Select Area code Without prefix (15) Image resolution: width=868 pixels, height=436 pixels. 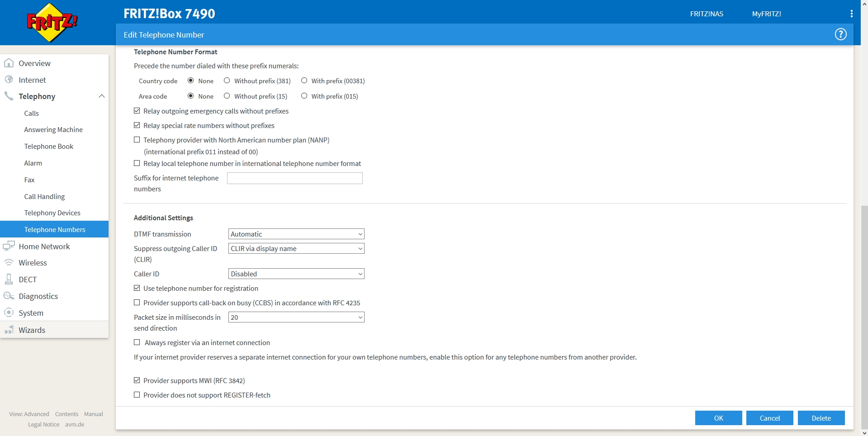[x=227, y=96]
